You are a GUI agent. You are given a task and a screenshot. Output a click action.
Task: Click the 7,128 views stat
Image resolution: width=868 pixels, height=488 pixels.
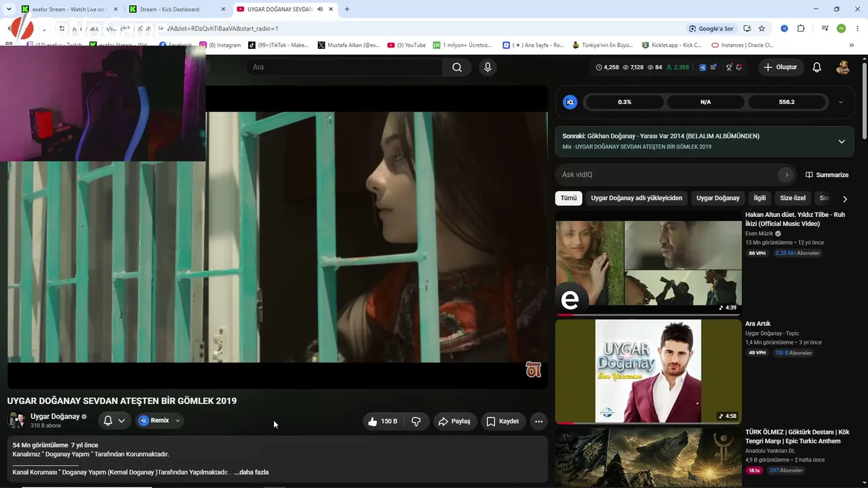[x=633, y=68]
